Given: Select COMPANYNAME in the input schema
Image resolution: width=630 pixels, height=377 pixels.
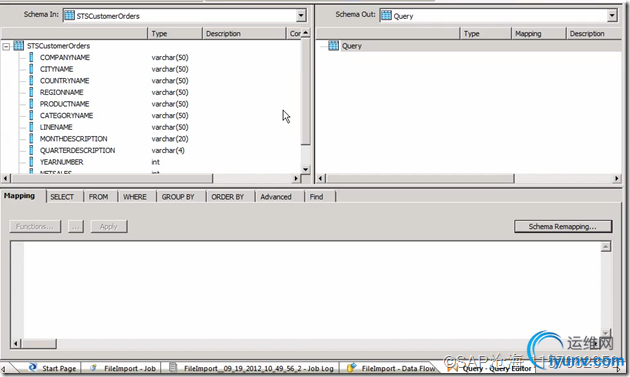Looking at the screenshot, I should click(x=65, y=57).
